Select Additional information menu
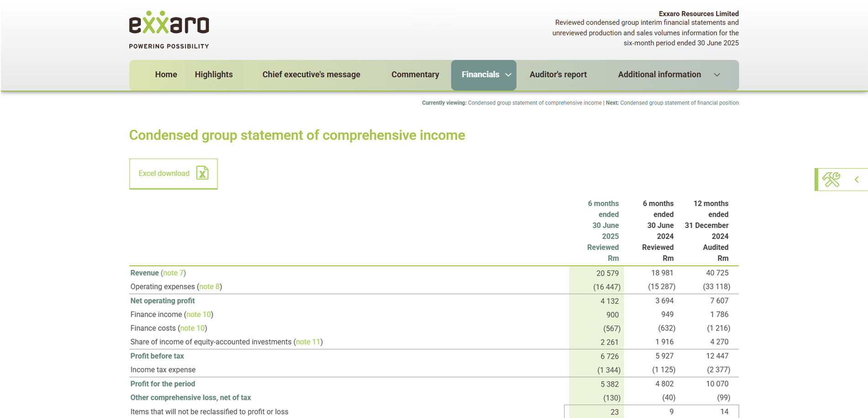The image size is (868, 418). point(659,74)
